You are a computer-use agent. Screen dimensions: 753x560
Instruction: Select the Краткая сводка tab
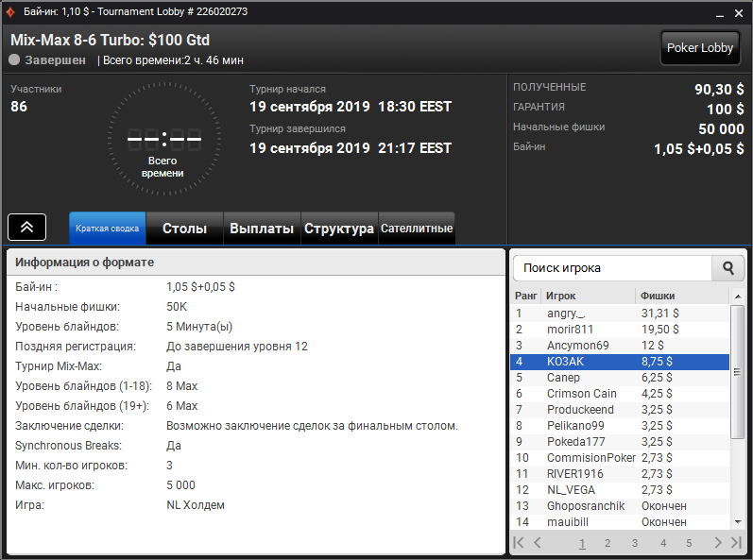(107, 229)
